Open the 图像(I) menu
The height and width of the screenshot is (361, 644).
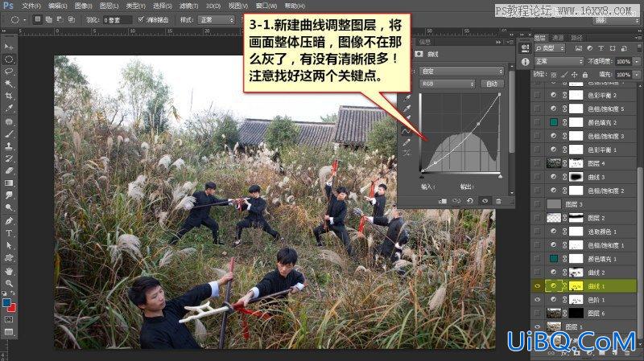point(84,6)
